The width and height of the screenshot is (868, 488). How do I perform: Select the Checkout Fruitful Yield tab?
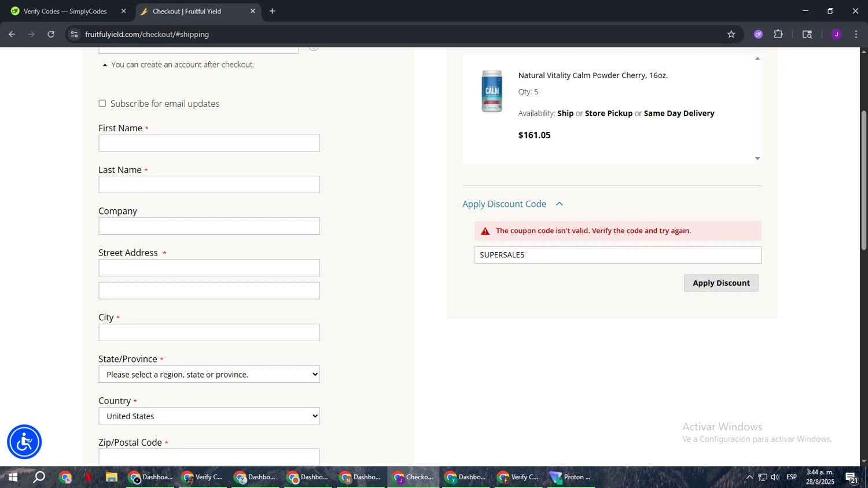coord(198,11)
